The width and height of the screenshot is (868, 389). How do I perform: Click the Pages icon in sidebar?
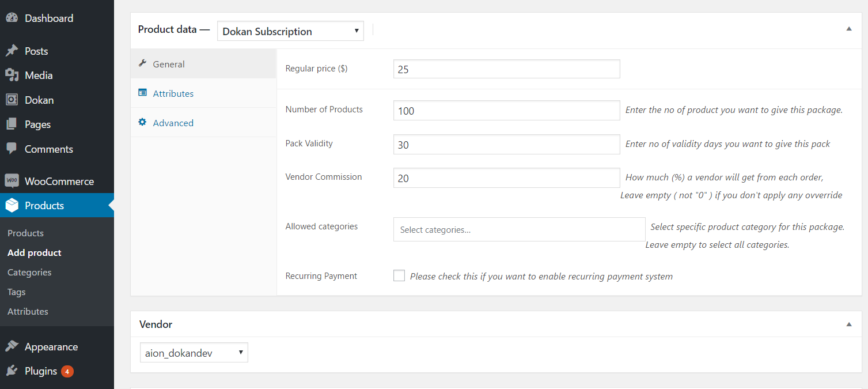point(12,124)
